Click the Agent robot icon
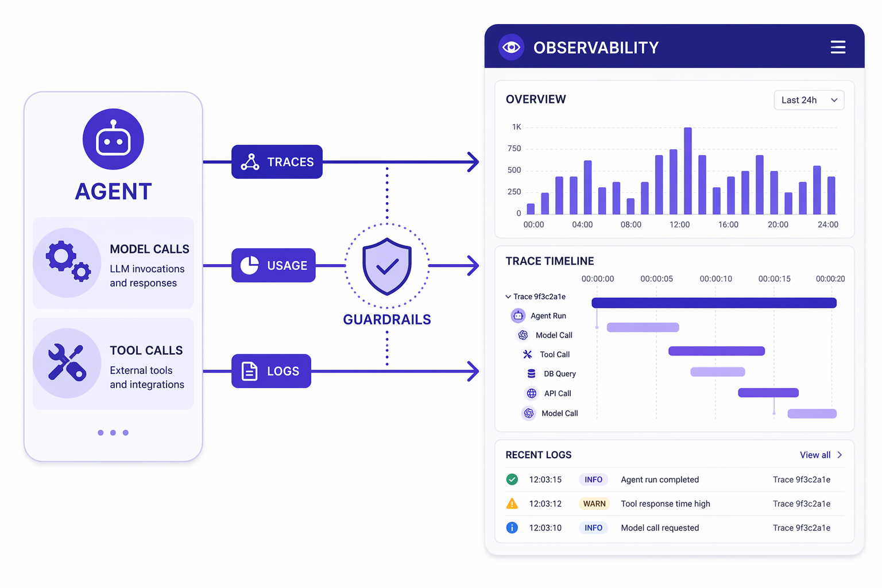 tap(113, 139)
